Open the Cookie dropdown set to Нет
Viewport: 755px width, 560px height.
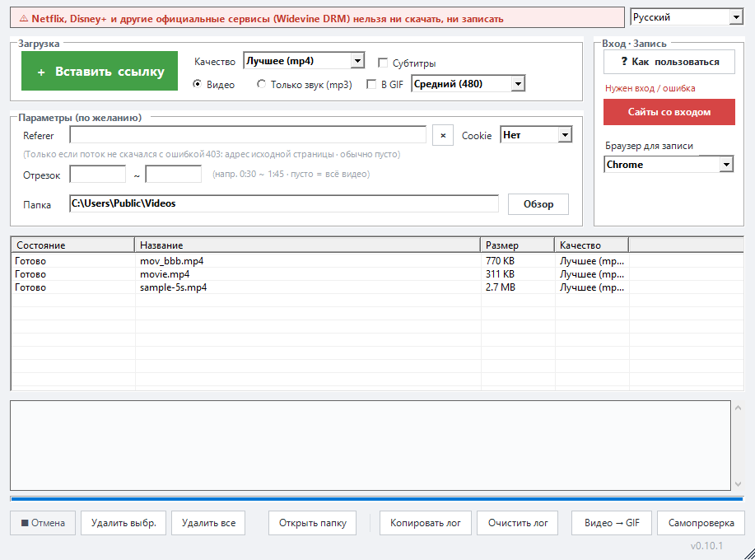pyautogui.click(x=536, y=135)
